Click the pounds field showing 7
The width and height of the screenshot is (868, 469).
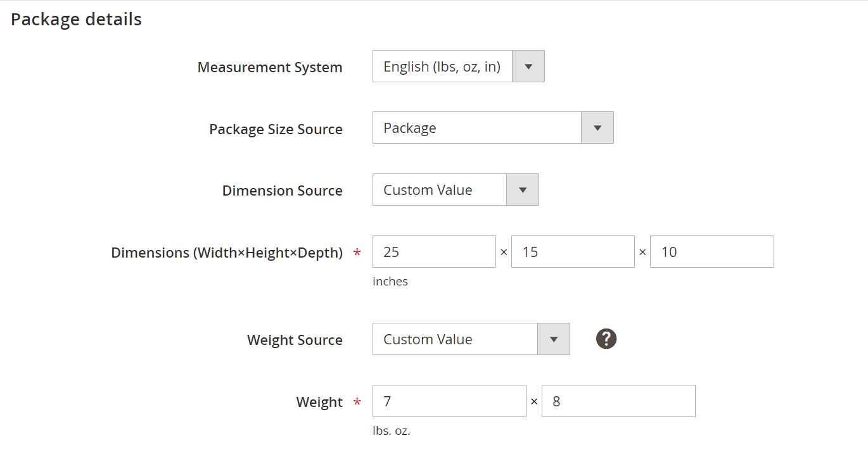tap(449, 401)
